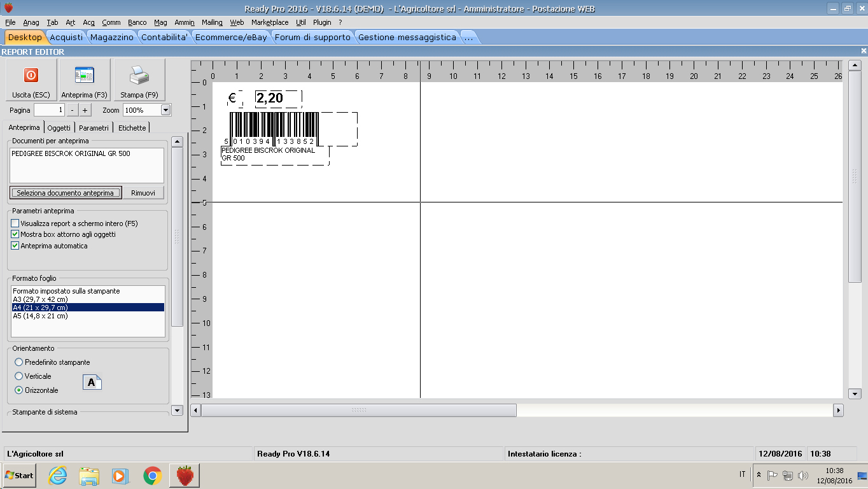Click canvas vertical scrollbar down arrow
The width and height of the screenshot is (868, 489).
[x=856, y=393]
